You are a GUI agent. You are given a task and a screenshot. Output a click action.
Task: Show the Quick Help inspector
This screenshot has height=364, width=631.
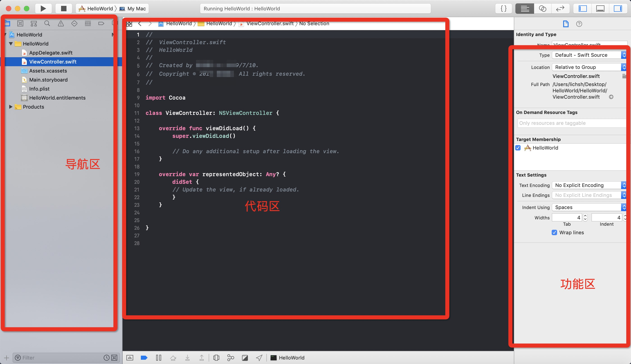[x=579, y=24]
